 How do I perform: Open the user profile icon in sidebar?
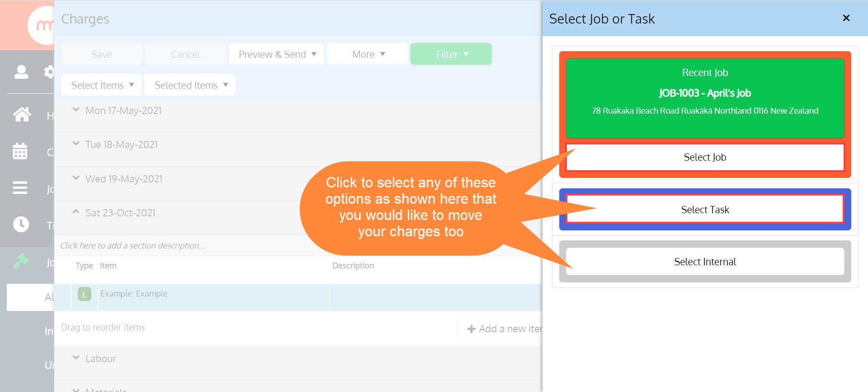pos(21,72)
